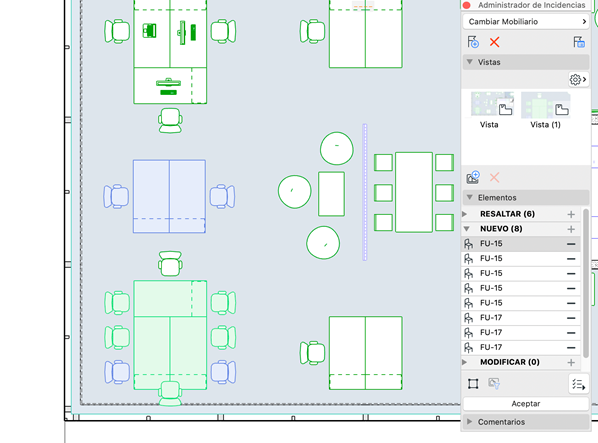Add element to RESALTAR with plus
The height and width of the screenshot is (443, 598).
[x=571, y=214]
